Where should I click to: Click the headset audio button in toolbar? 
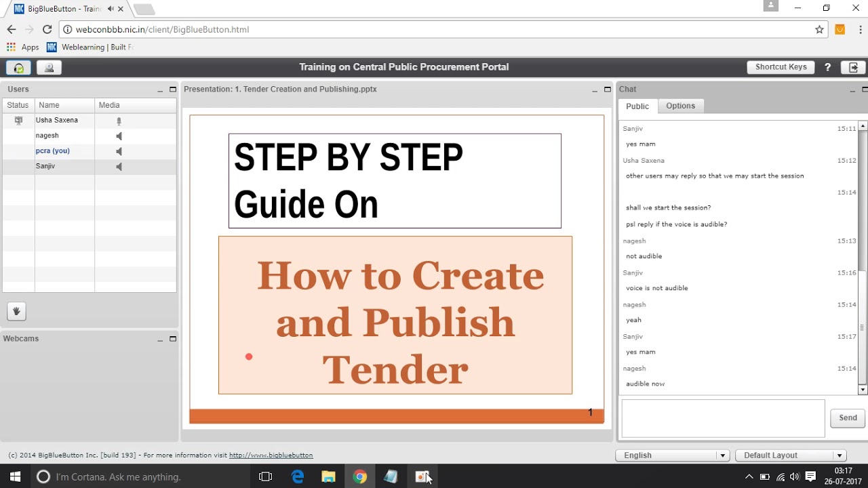click(18, 67)
